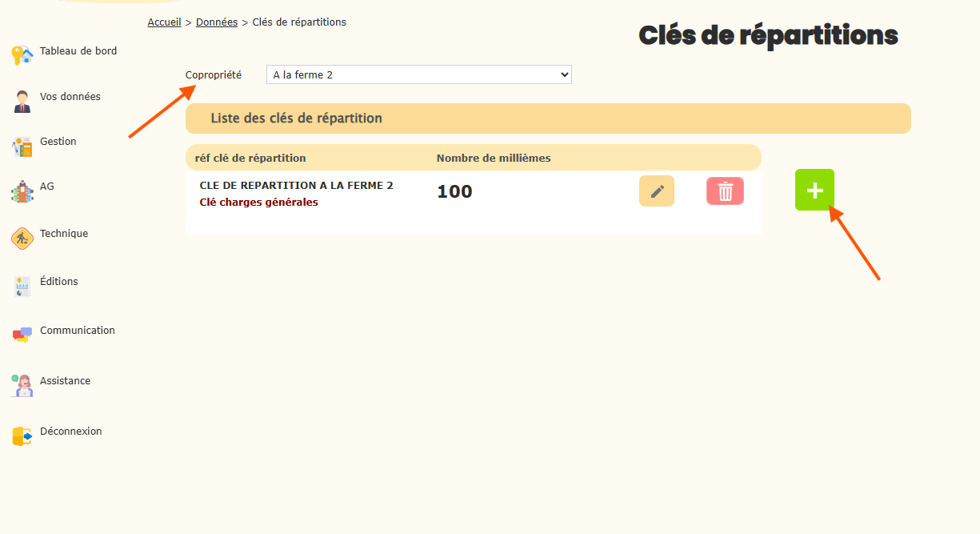The width and height of the screenshot is (980, 534).
Task: Click the Liste des clés de répartition header
Action: click(297, 118)
